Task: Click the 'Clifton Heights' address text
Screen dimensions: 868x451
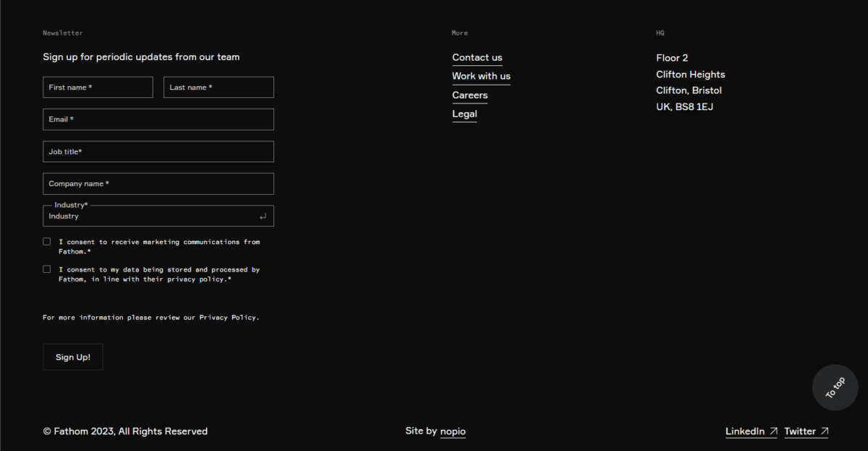Action: click(x=691, y=75)
